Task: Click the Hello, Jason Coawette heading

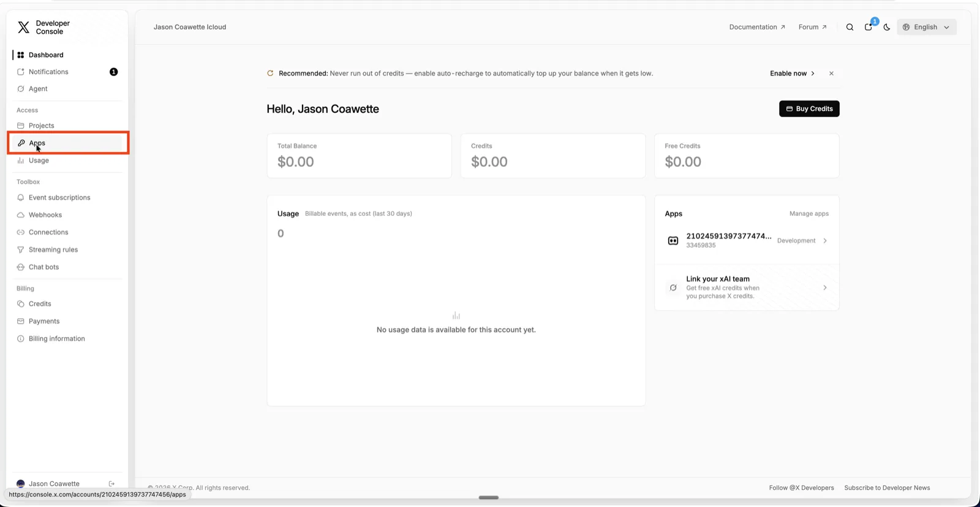Action: (323, 109)
